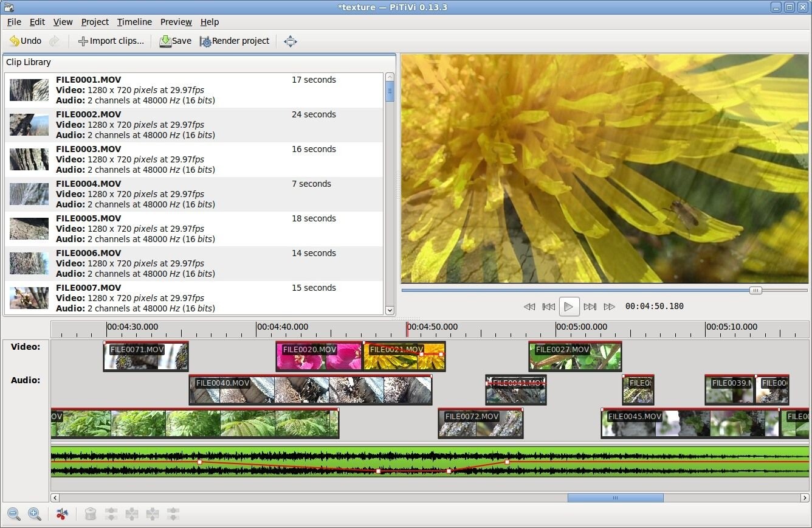Click the timeline horizontal scrollbar right arrow
812x528 pixels.
[805, 498]
